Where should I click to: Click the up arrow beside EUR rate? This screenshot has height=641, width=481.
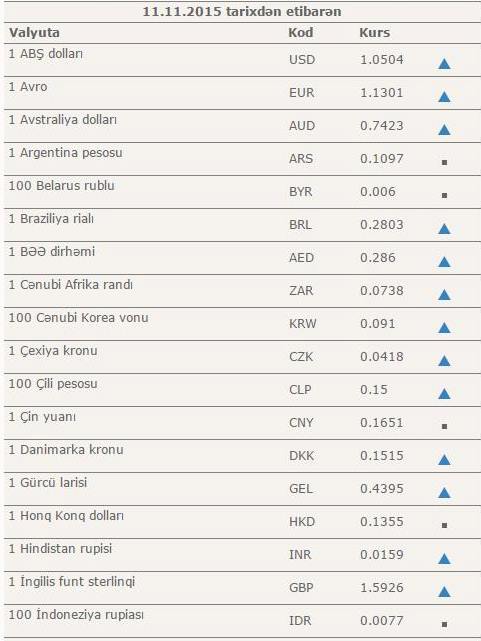tap(444, 97)
